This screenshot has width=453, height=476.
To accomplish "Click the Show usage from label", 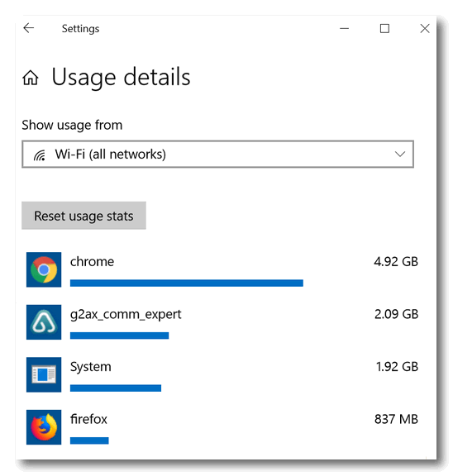I will (x=72, y=125).
